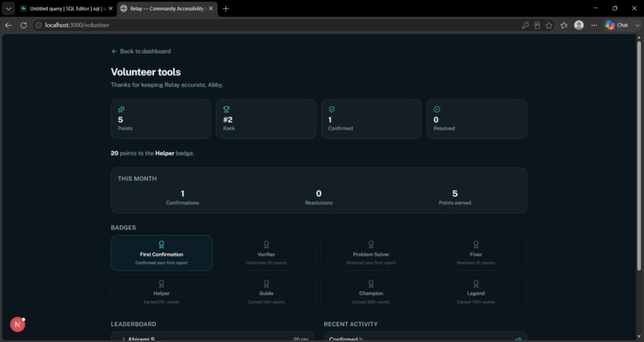Image resolution: width=644 pixels, height=342 pixels.
Task: Click the Guide badge ribbon icon
Action: [266, 284]
